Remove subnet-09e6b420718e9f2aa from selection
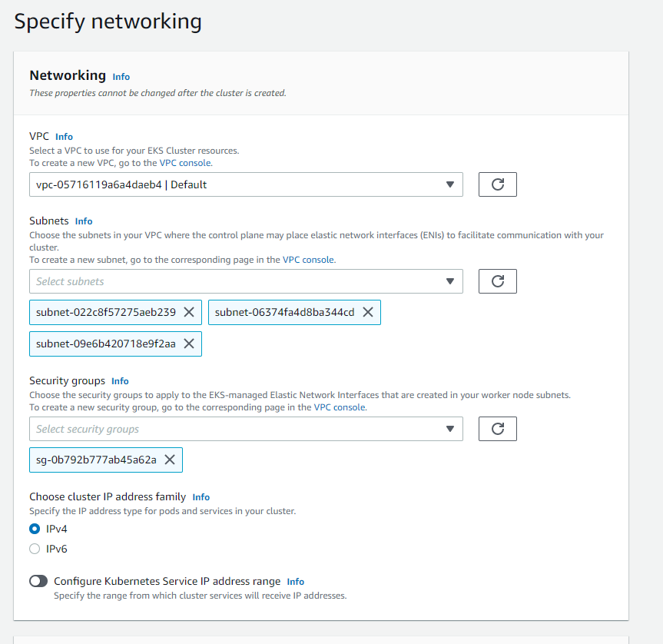 (x=188, y=344)
